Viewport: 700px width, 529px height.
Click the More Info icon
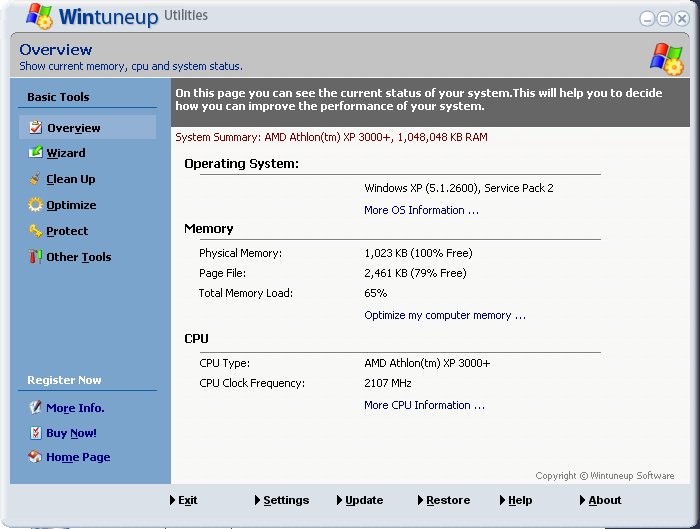(x=35, y=408)
